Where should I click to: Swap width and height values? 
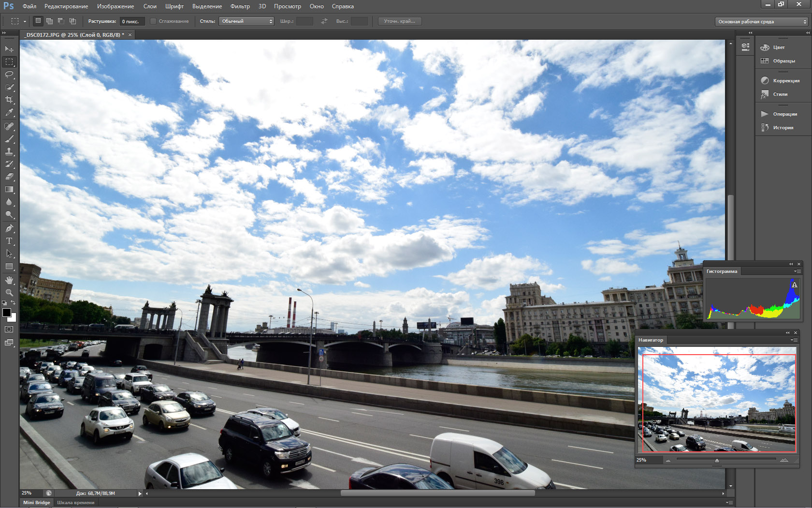(x=324, y=21)
